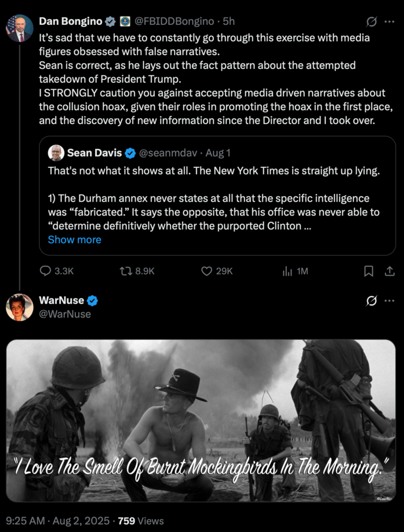Click the Dan Bongino display name
Screen dimensions: 404x532
click(x=70, y=21)
